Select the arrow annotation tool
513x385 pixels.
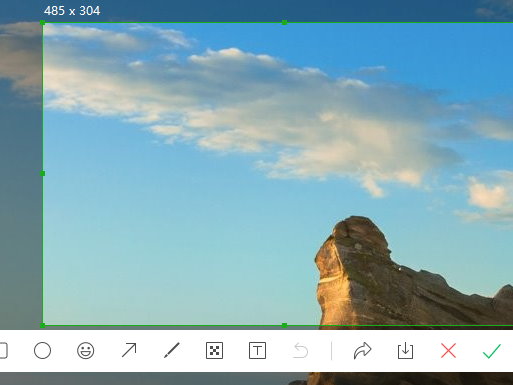point(129,350)
